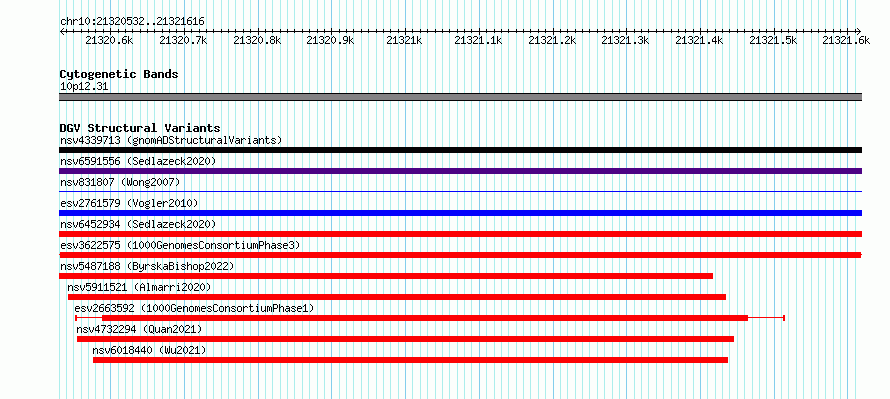Select the red nsv5487188 variant bar
This screenshot has width=890, height=399.
pos(386,276)
